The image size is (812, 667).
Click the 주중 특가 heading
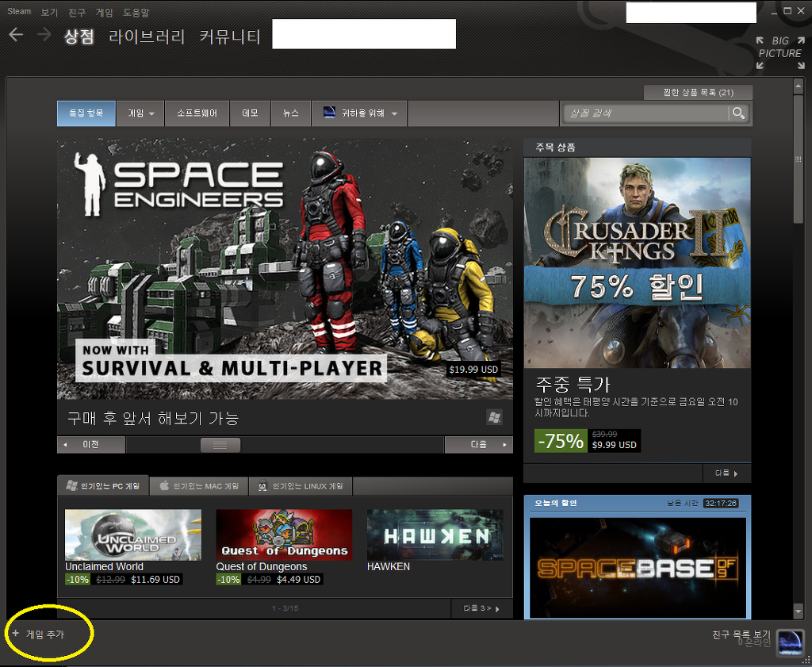coord(573,384)
